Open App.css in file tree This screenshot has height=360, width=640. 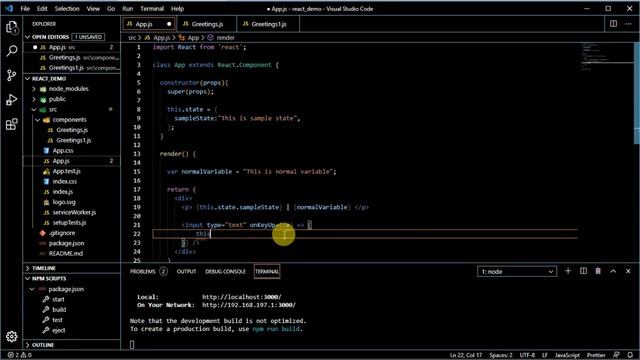63,151
